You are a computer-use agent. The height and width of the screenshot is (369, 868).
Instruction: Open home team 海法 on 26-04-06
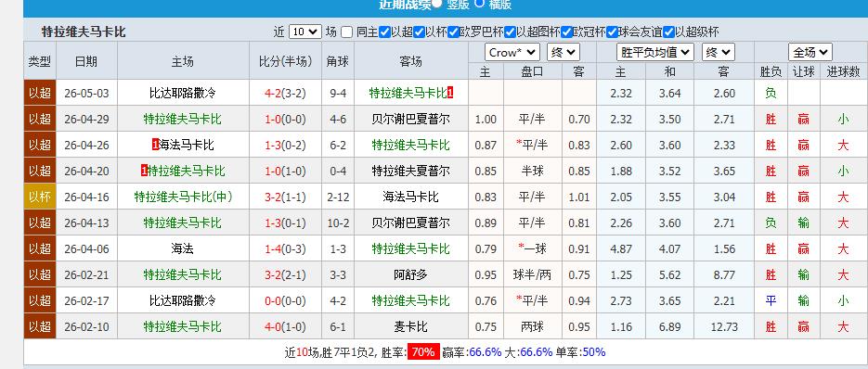pos(183,249)
